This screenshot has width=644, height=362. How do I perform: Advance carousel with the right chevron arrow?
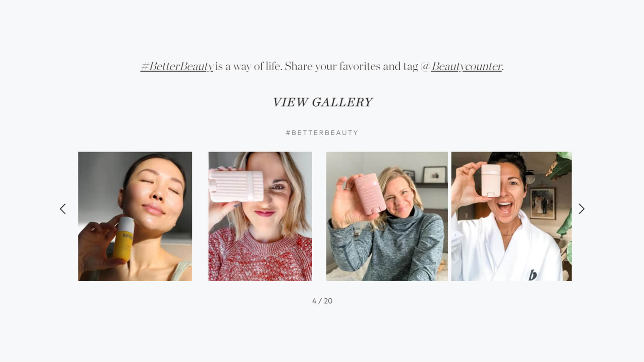[x=582, y=209]
